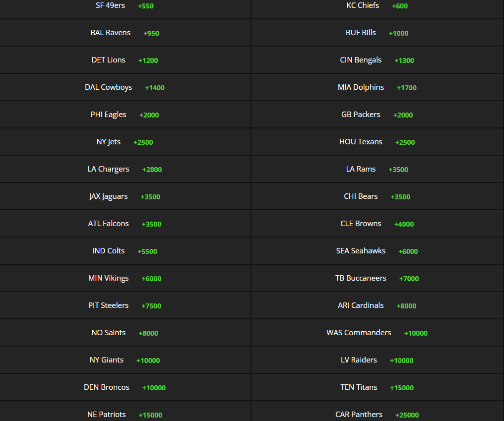Select SEA Seahawks at +6000

tap(377, 251)
